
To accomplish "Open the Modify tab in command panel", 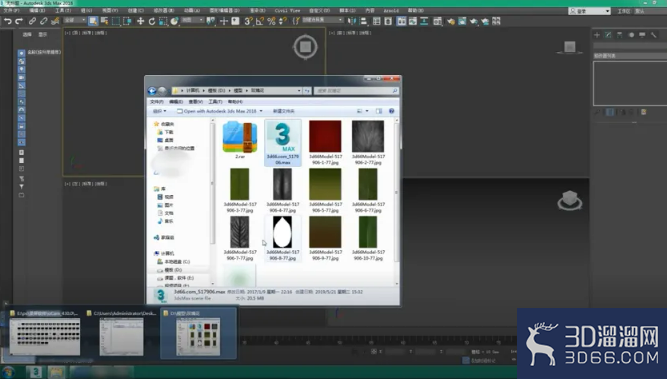I will 608,35.
